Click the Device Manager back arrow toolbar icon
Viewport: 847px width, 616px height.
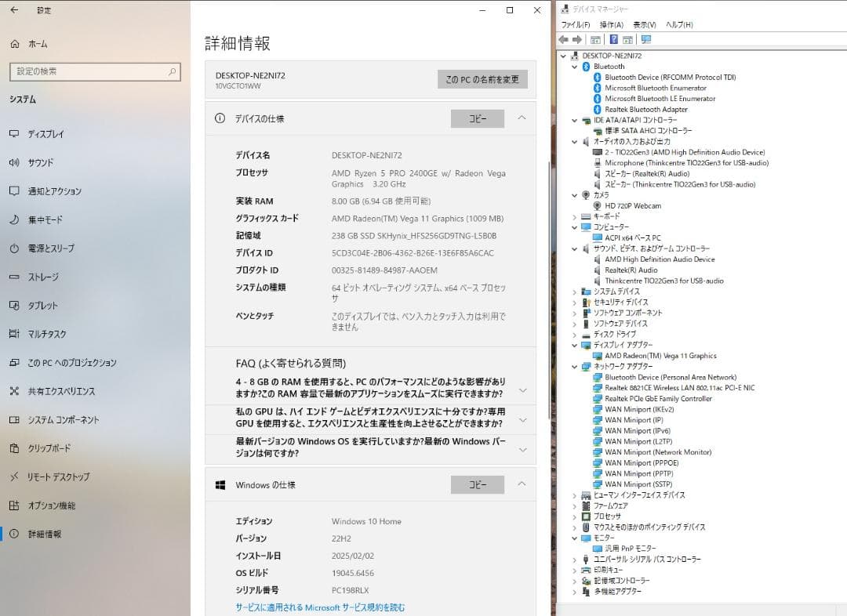[x=563, y=39]
